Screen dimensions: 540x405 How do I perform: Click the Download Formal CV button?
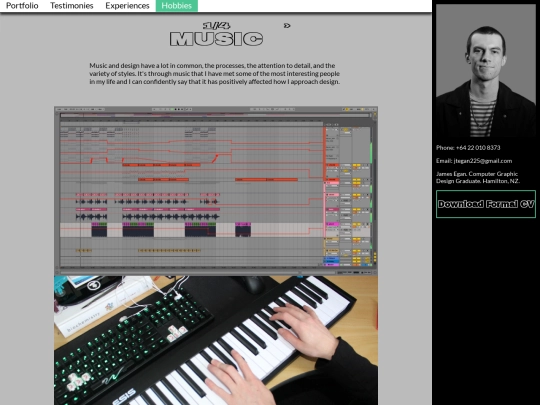(x=486, y=204)
